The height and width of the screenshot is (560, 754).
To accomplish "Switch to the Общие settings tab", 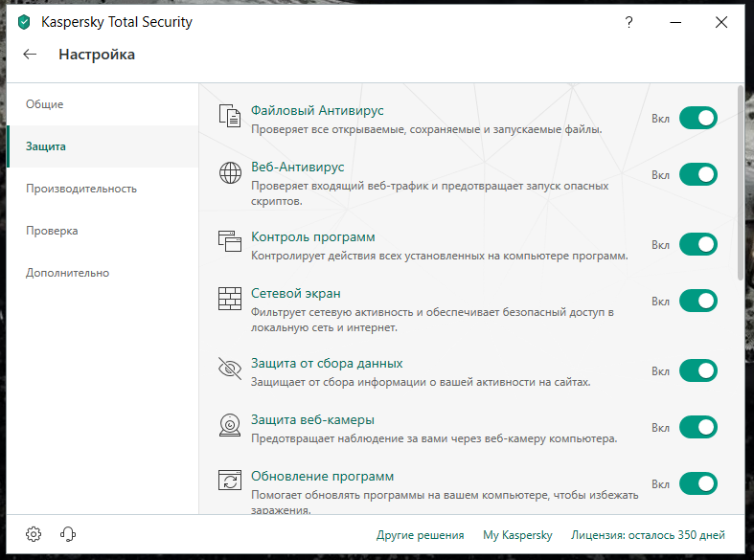I will [45, 104].
